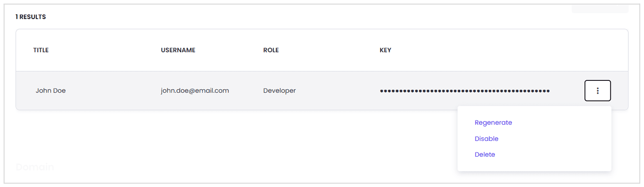Click blank space below Delete in popup menu
The width and height of the screenshot is (644, 187).
coord(534,165)
